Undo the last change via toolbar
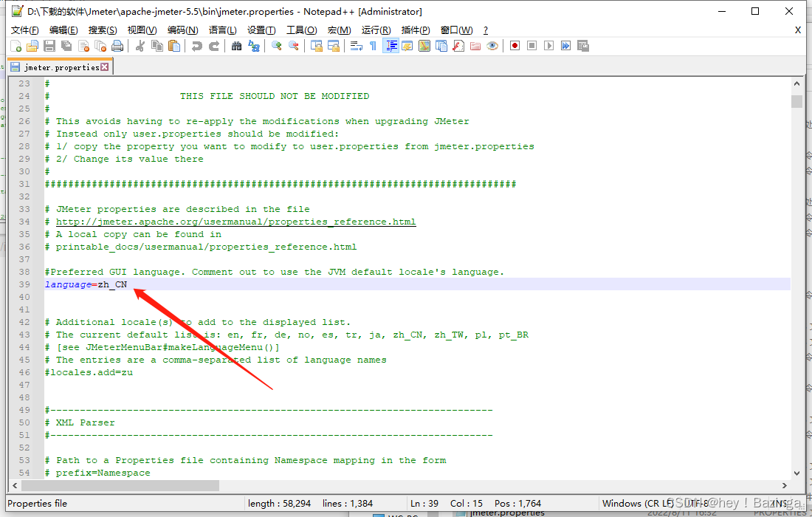812x517 pixels. (197, 46)
